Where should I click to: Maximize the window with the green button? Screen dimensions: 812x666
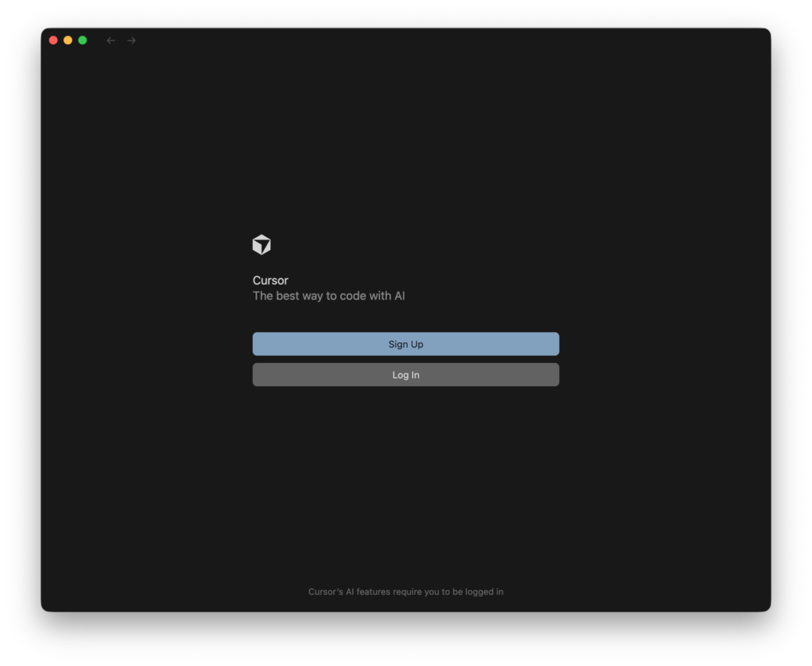click(82, 40)
